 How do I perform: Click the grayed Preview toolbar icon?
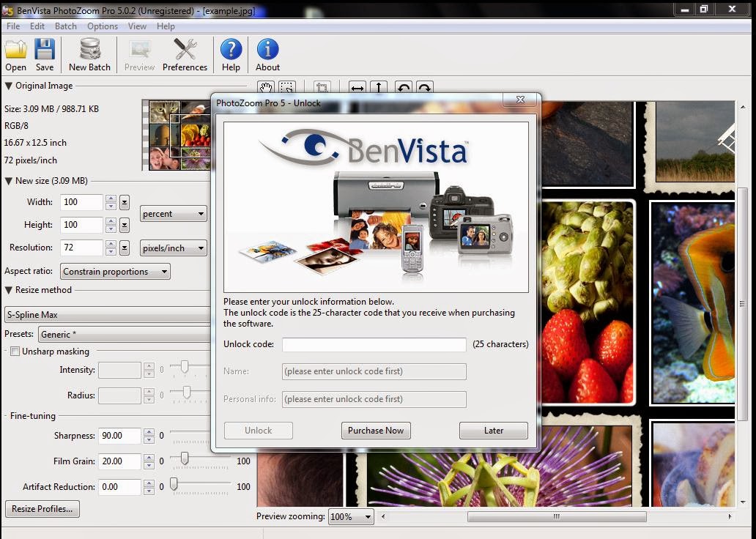pyautogui.click(x=139, y=55)
